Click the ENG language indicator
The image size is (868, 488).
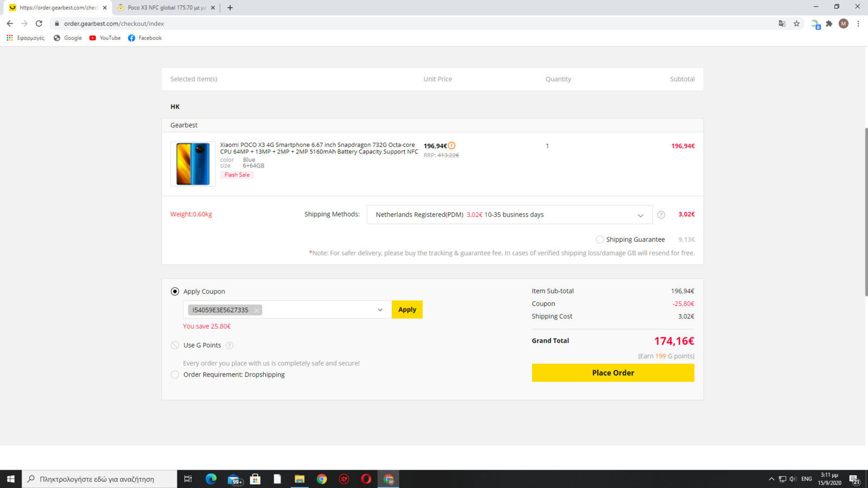807,479
